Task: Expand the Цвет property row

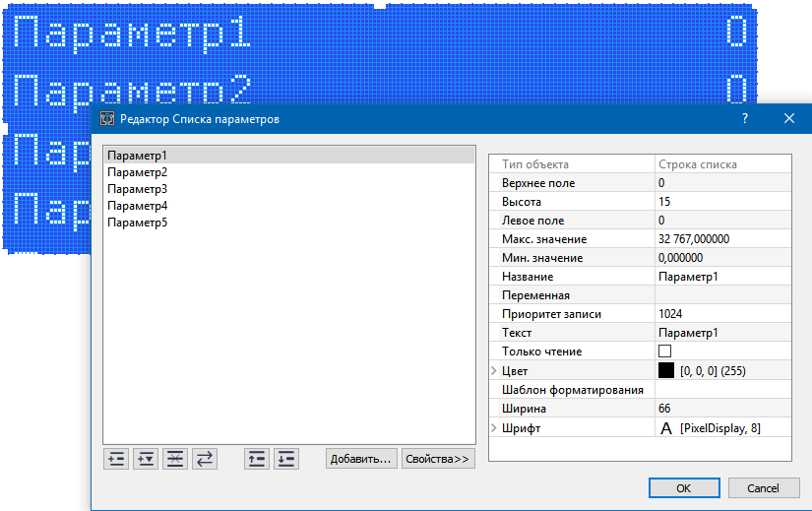Action: tap(494, 370)
